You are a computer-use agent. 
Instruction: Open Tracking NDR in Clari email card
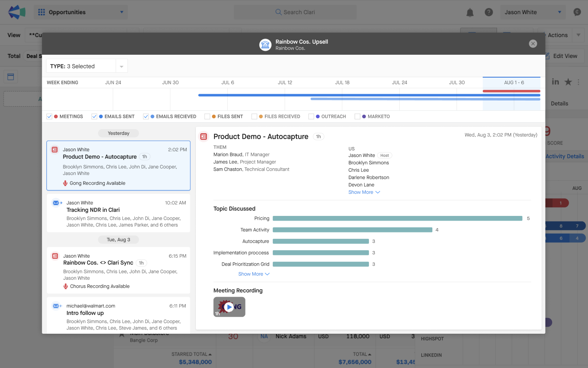pos(118,213)
